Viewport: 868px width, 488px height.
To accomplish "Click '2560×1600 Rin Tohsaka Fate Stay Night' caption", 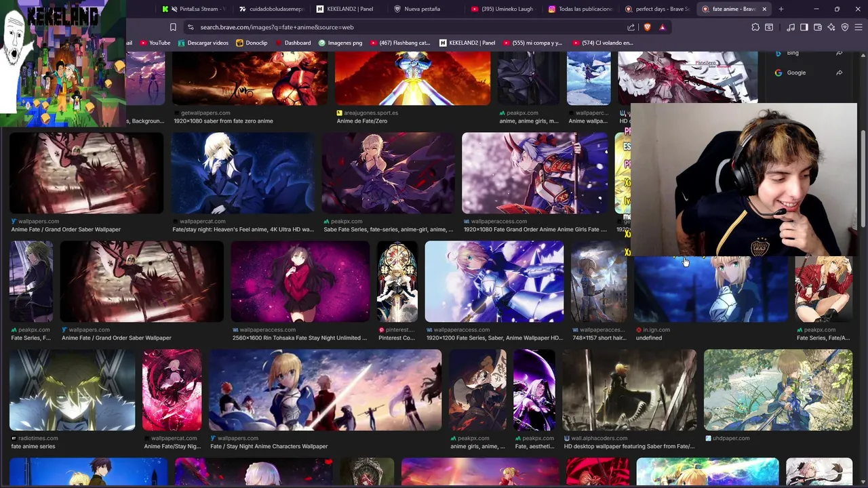I will coord(300,338).
